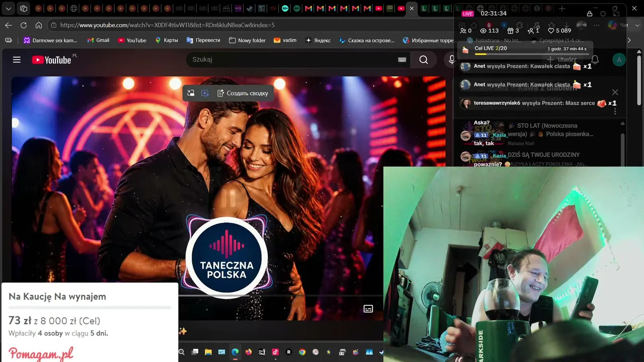The width and height of the screenshot is (644, 362).
Task: Click the browser address bar URL
Action: coord(168,25)
